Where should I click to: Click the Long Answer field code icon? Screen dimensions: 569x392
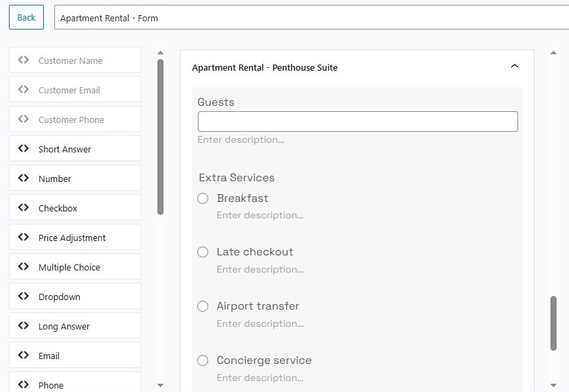(x=23, y=325)
